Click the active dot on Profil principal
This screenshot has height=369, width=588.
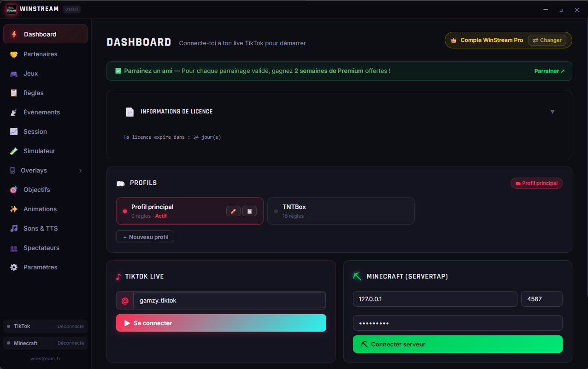124,211
